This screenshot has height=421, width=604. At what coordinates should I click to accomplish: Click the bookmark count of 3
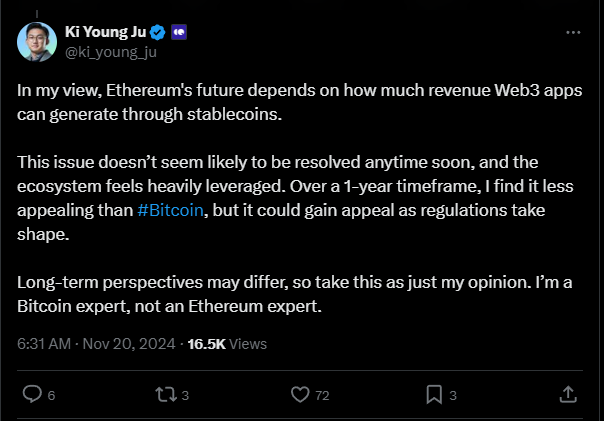click(x=453, y=396)
